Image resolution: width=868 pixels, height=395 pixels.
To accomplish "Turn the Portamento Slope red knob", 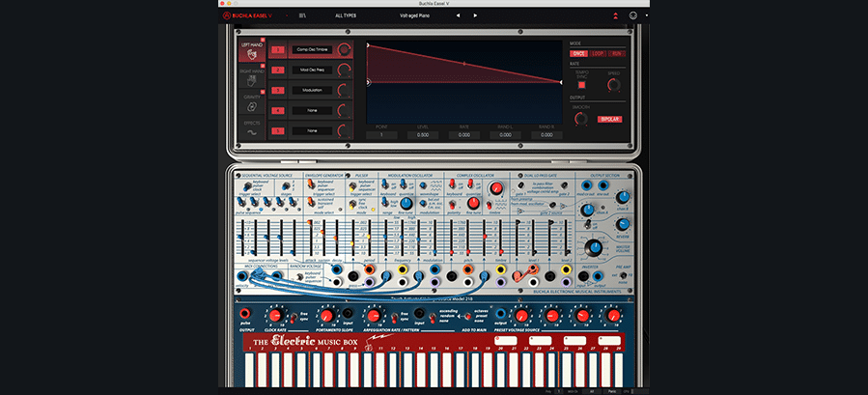I will click(326, 316).
